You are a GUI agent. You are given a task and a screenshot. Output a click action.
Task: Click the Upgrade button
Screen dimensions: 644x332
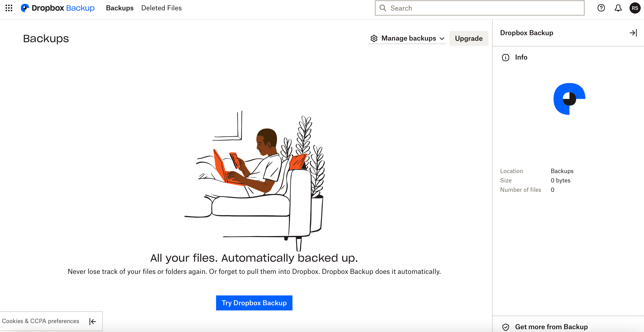(x=469, y=38)
